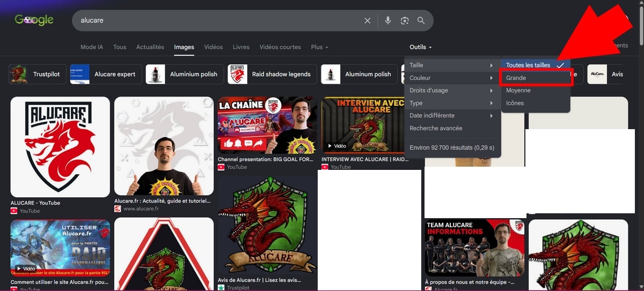Image resolution: width=644 pixels, height=291 pixels.
Task: Open the Vidéos tab
Action: coord(214,47)
